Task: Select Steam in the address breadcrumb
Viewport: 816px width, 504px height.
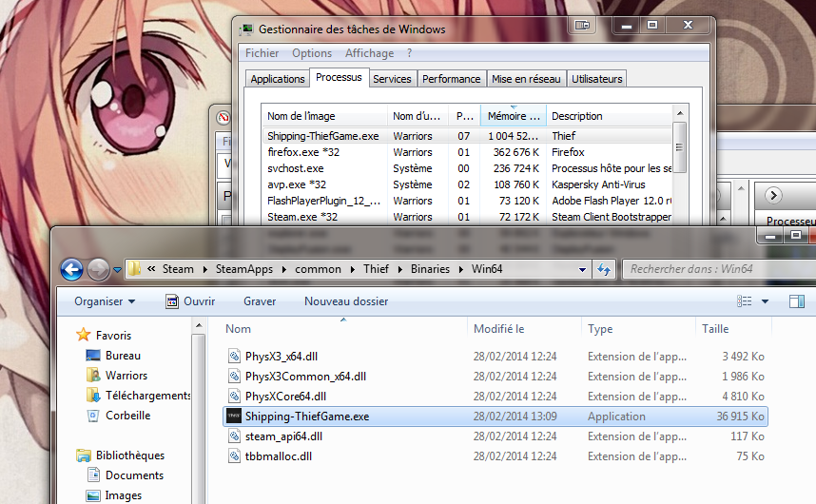Action: [x=178, y=269]
